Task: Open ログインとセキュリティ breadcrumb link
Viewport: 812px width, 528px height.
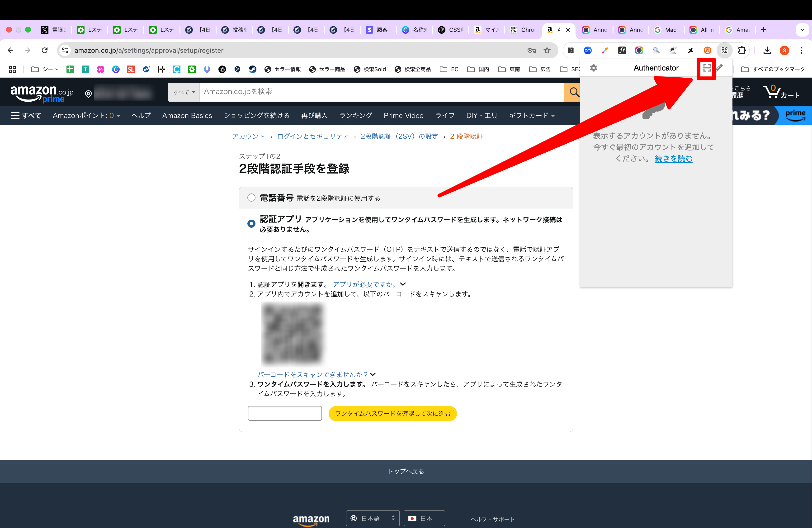Action: pos(313,137)
